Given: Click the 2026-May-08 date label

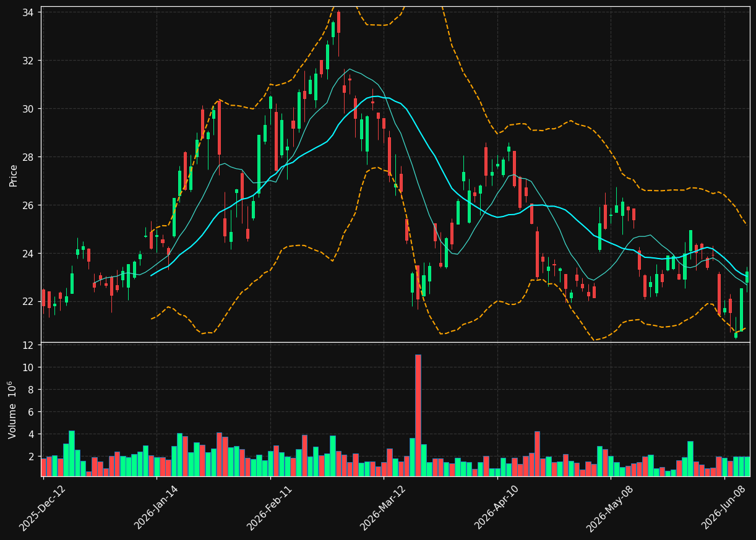Looking at the screenshot, I should tap(609, 507).
